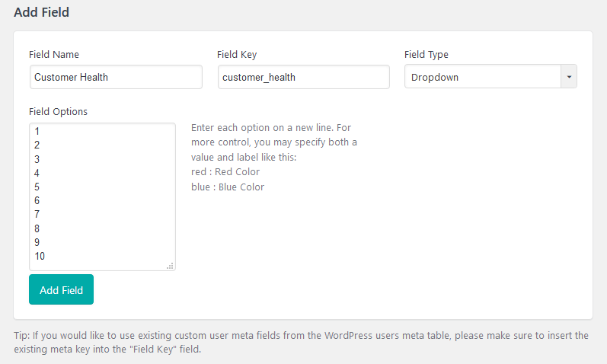The height and width of the screenshot is (364, 607).
Task: Focus the Field Name input with Customer Health
Action: point(116,77)
